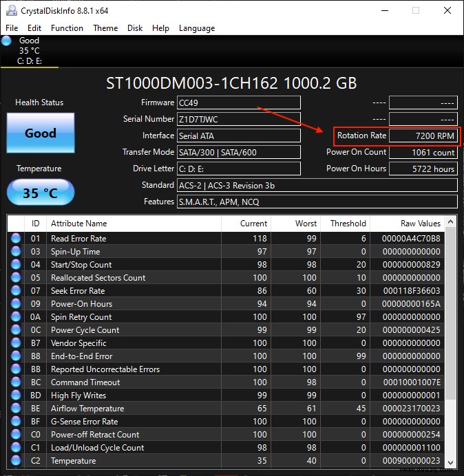Viewport: 464px width, 476px height.
Task: Click status orb for Airflow Temperature
Action: [x=16, y=408]
